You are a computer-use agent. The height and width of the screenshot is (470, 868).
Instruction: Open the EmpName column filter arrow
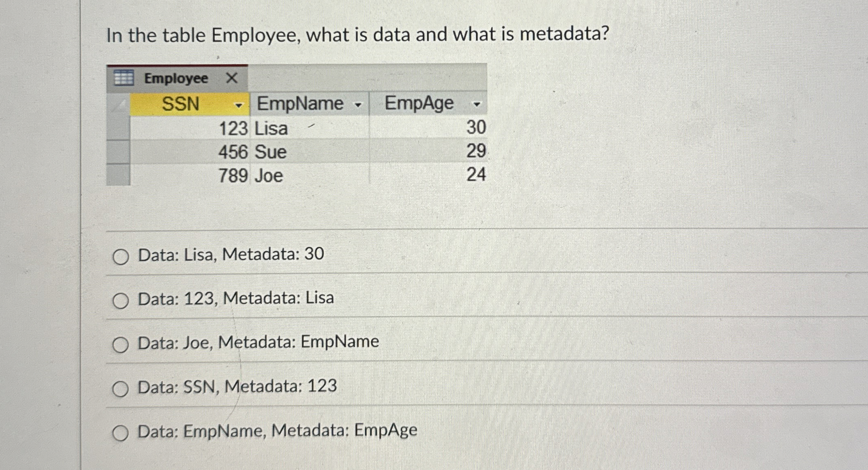point(358,105)
